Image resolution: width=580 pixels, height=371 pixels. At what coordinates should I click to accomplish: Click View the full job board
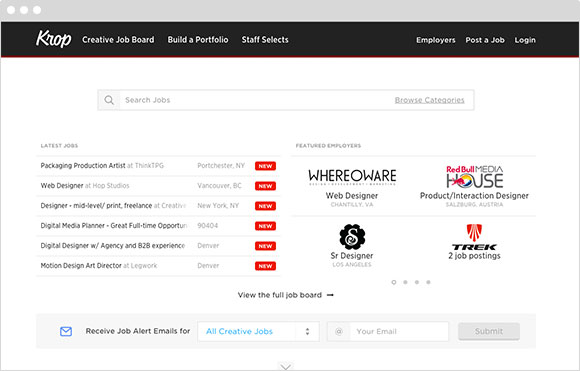point(280,295)
